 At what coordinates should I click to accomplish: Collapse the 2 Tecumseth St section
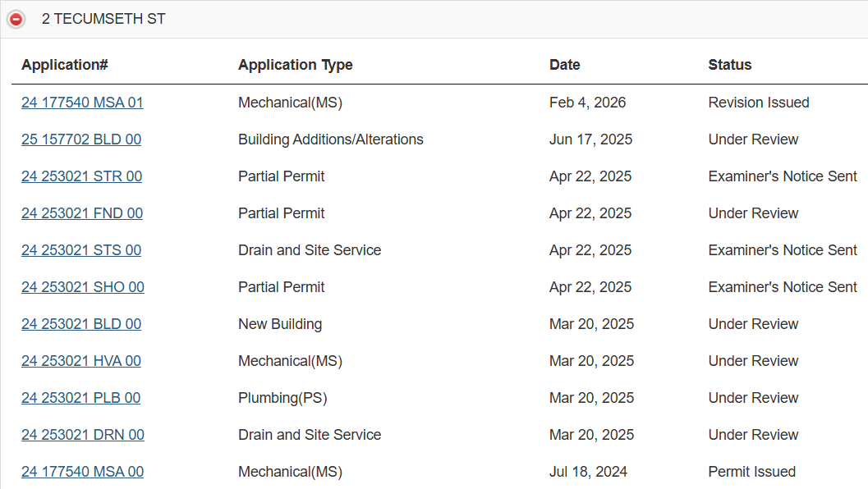pos(16,20)
